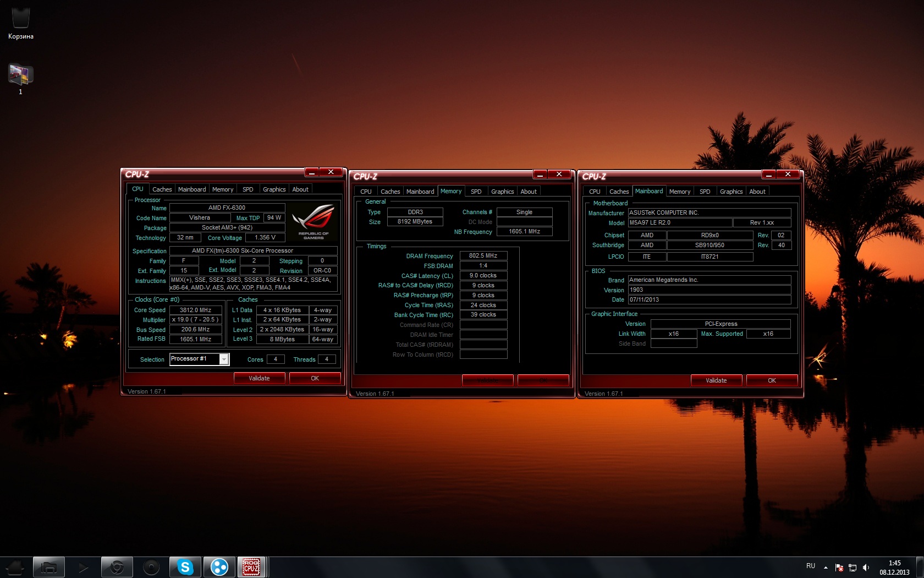Select Mainboard tab in the Memory window

click(x=420, y=192)
